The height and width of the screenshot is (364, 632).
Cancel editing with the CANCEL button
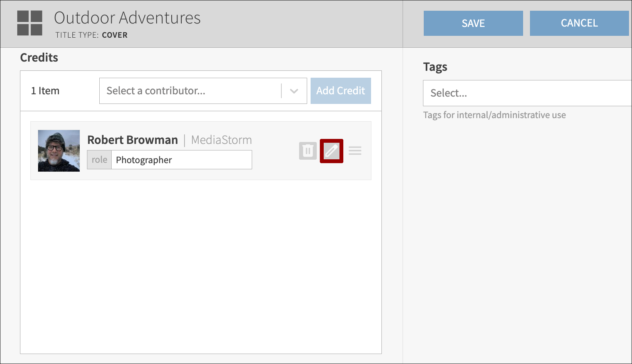pos(579,23)
